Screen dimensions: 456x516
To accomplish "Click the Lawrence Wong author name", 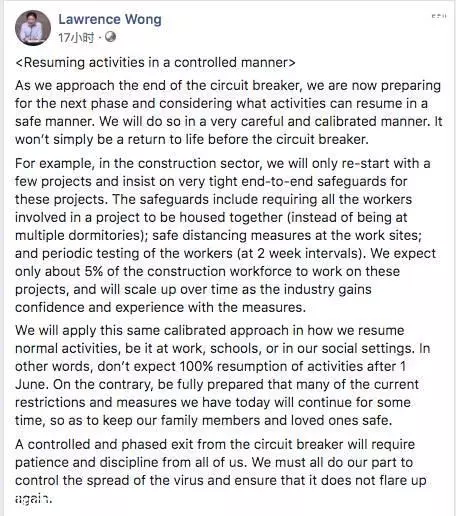I will pos(110,19).
